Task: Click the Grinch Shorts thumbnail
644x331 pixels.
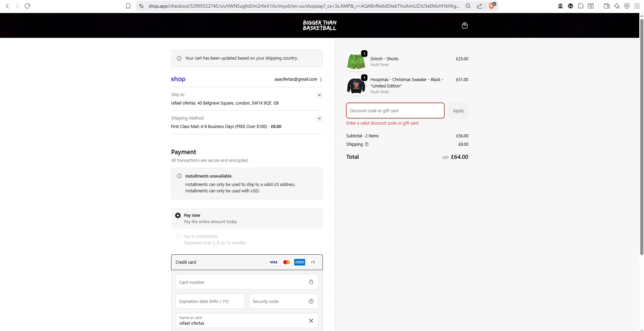Action: (356, 62)
